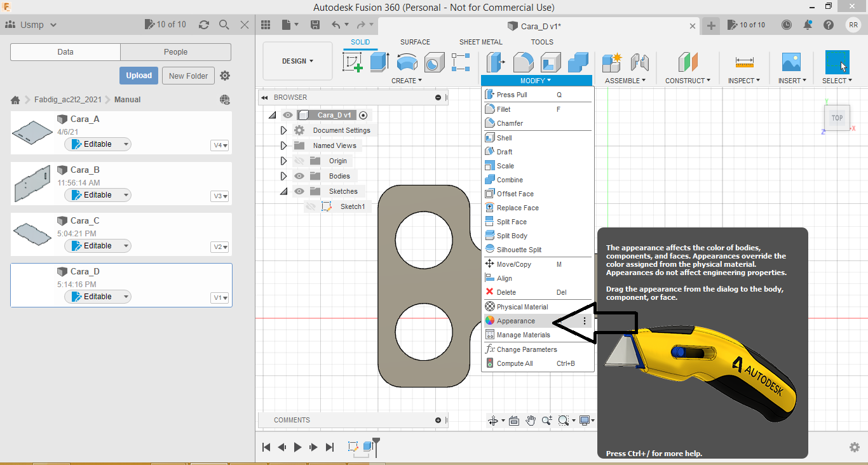Hide the Sketches folder via eye icon
This screenshot has height=465, width=868.
[x=299, y=191]
